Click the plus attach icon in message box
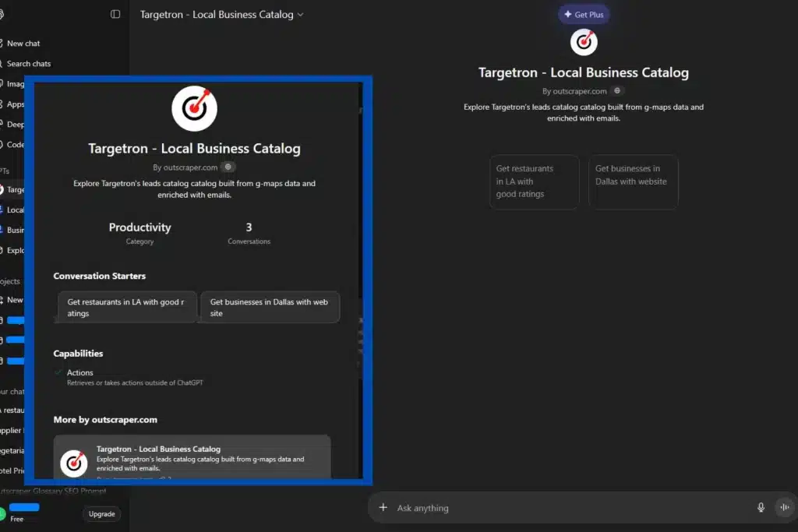798x532 pixels. 383,508
